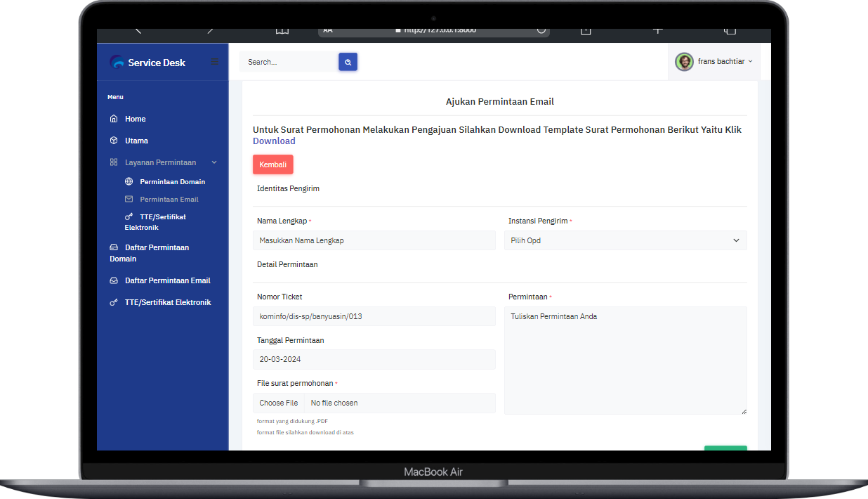The width and height of the screenshot is (868, 499).
Task: Click the 'Identitas Pengirim' section label
Action: pos(289,188)
